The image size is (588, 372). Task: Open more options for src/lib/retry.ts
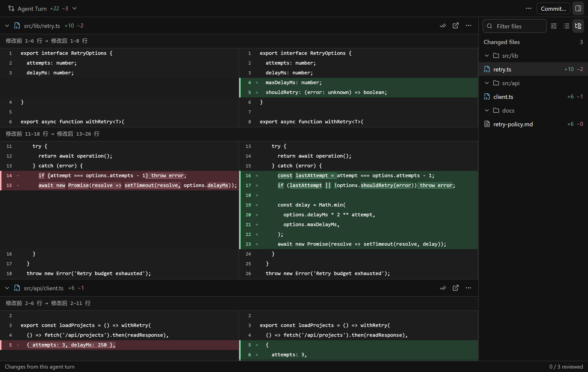[x=468, y=26]
